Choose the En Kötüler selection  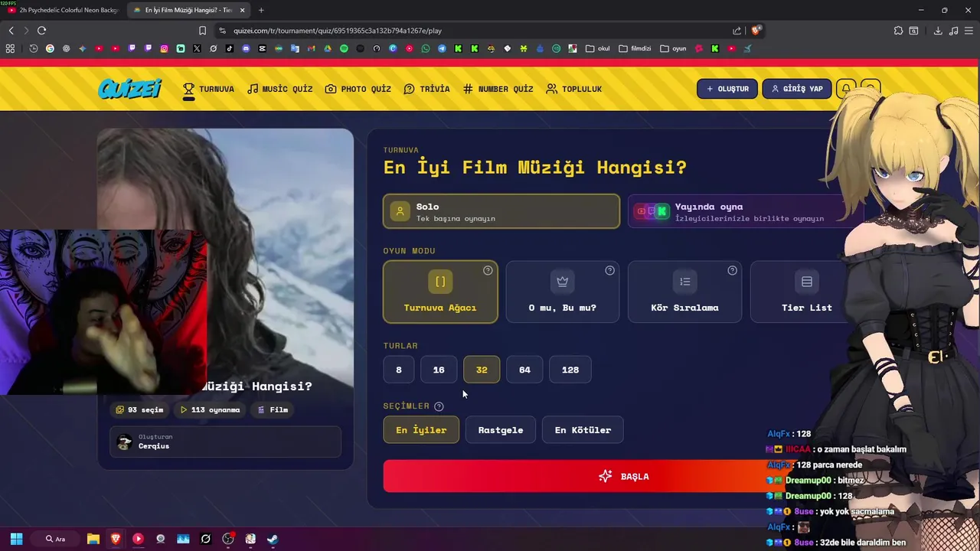tap(583, 430)
